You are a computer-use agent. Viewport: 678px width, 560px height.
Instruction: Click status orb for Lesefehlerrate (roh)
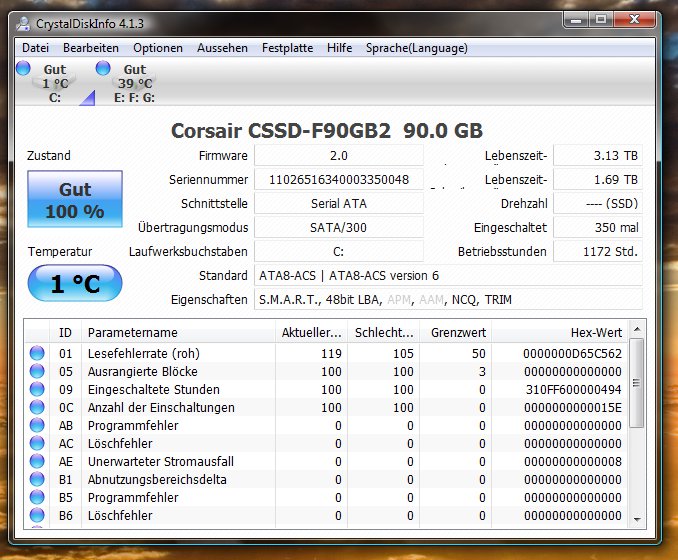click(x=37, y=353)
